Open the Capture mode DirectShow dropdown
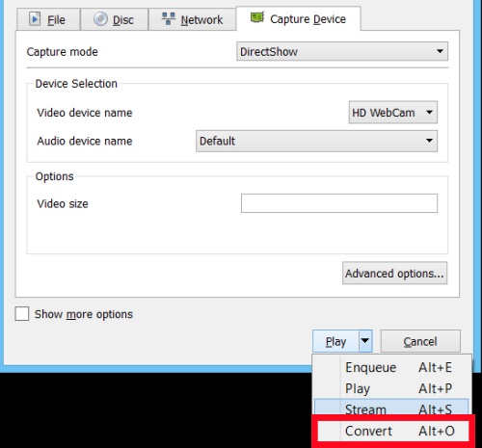Screen dimensions: 482x448 point(342,51)
